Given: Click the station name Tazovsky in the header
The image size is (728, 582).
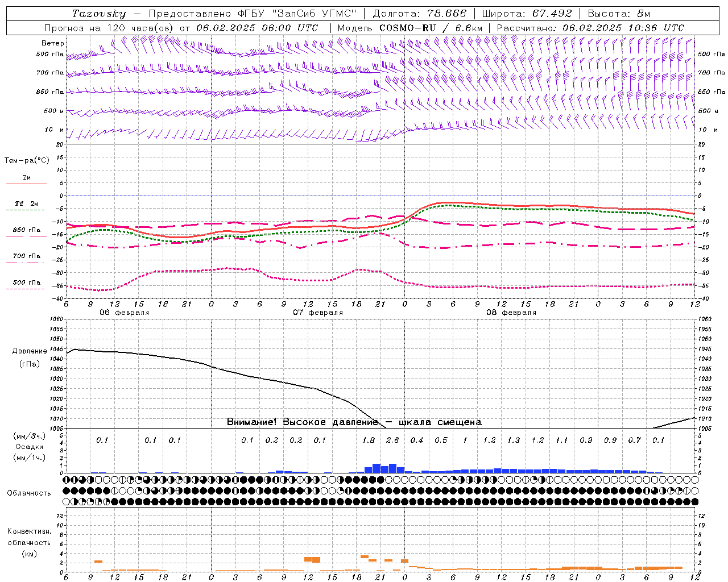Looking at the screenshot, I should point(99,14).
